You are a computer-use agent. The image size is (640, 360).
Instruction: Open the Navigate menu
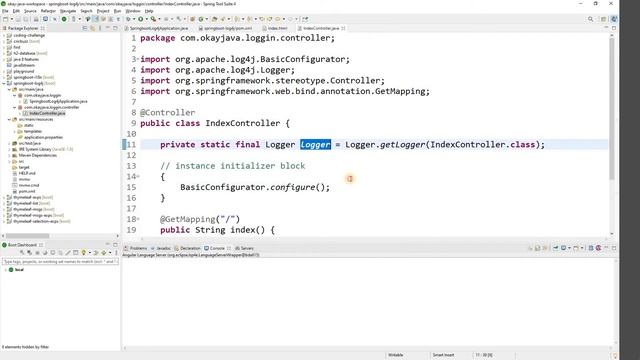pyautogui.click(x=68, y=11)
